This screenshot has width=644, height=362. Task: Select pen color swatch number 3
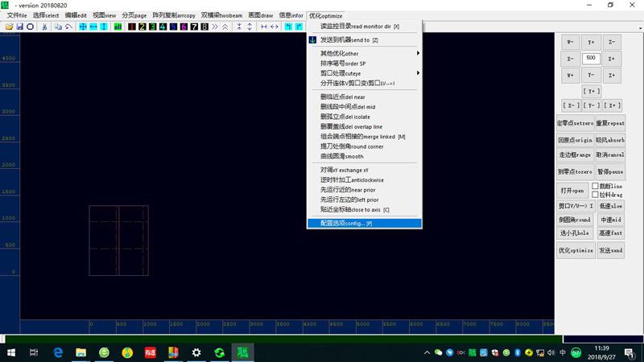click(152, 27)
